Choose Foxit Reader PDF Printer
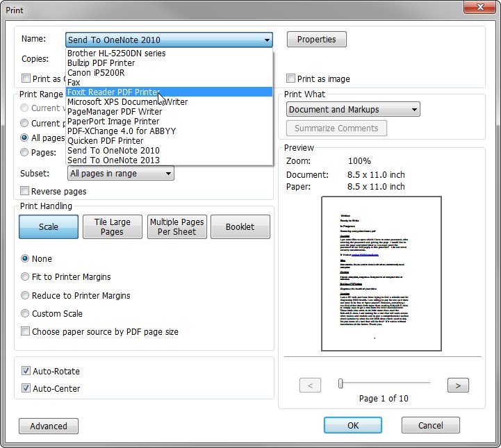Viewport: 501px width, 448px height. coord(169,92)
